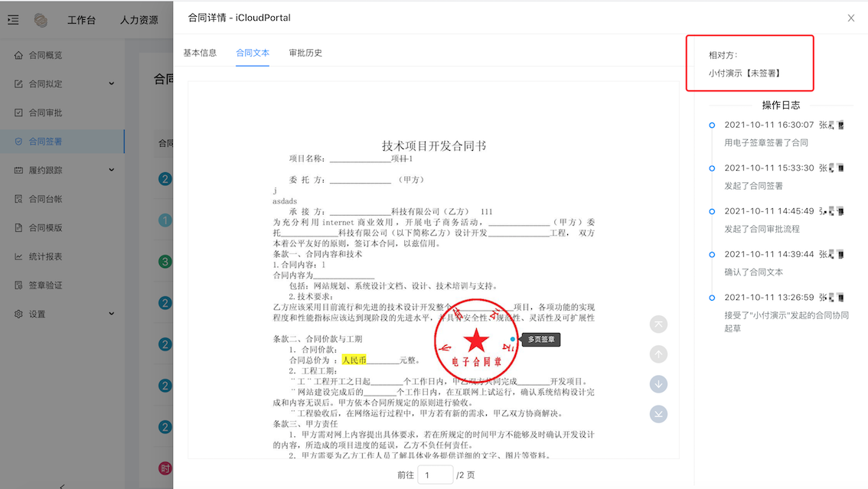Jump to last page with bottom arrow button
This screenshot has height=489, width=868.
tap(658, 414)
